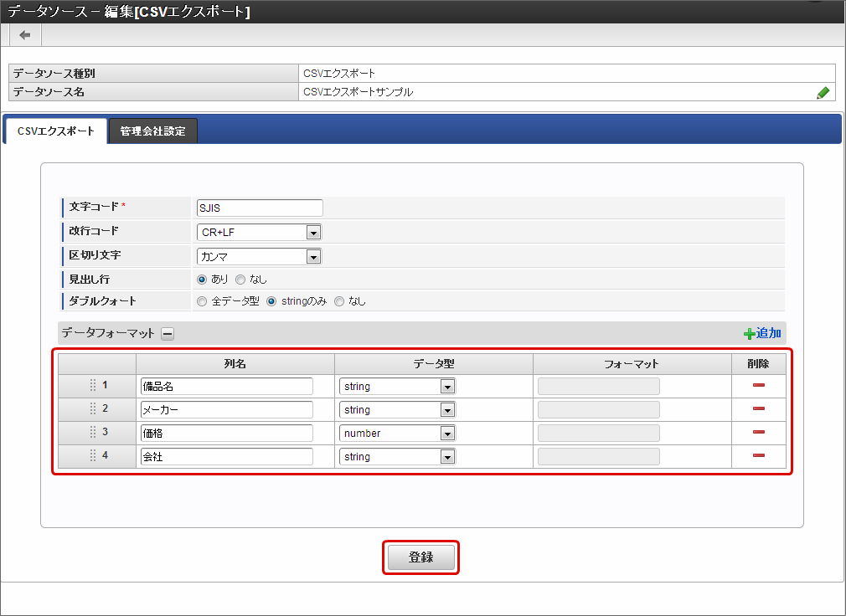Viewport: 846px width, 616px height.
Task: Delete row 1 with red minus icon
Action: [x=758, y=385]
